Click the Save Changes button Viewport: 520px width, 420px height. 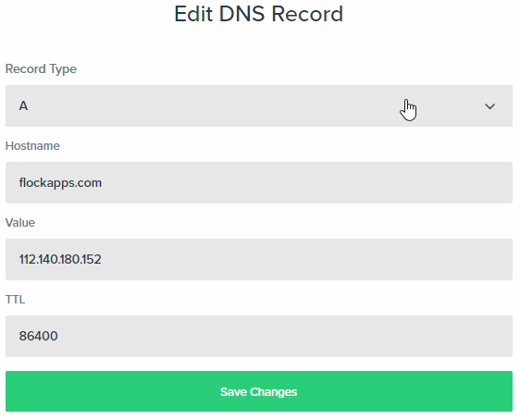point(259,391)
